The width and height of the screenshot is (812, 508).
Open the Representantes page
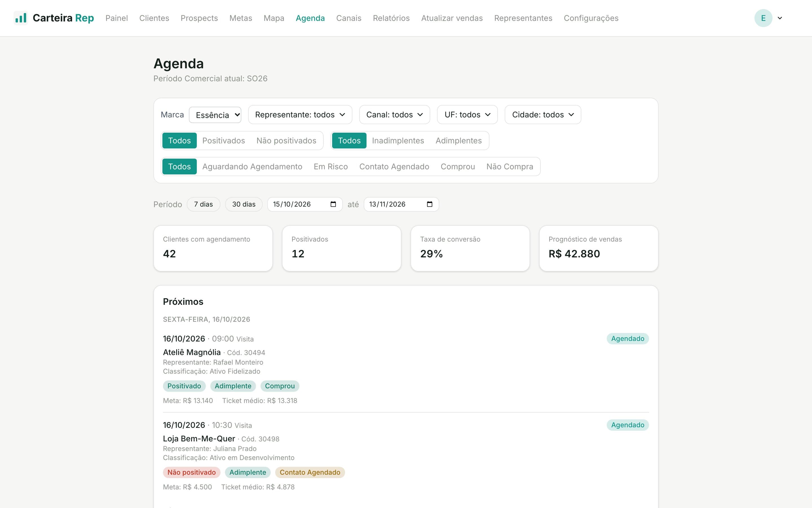pyautogui.click(x=523, y=18)
